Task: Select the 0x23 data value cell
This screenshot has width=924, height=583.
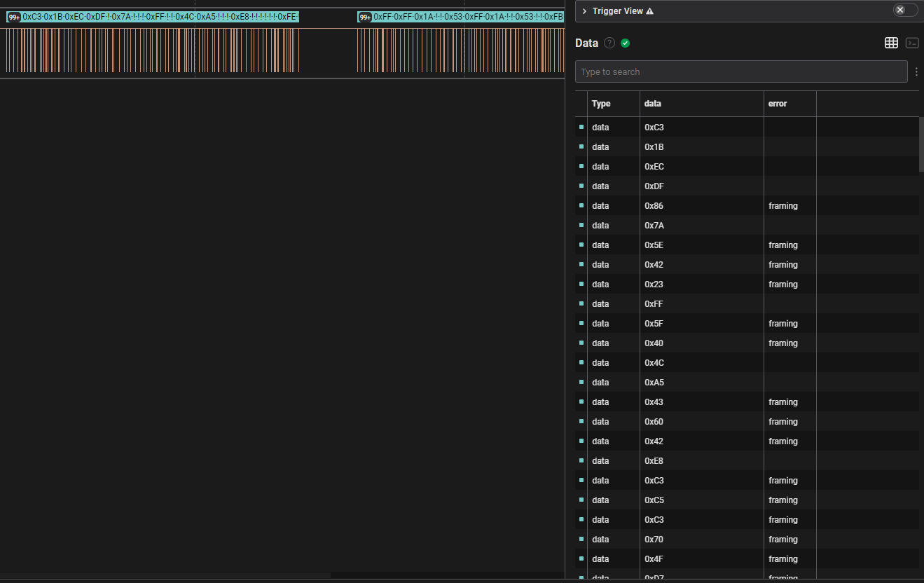Action: click(x=702, y=284)
